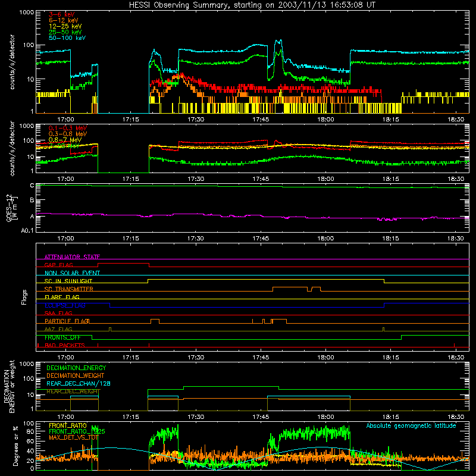Click the vertical Flags axis title
The width and height of the screenshot is (476, 476).
tap(24, 297)
